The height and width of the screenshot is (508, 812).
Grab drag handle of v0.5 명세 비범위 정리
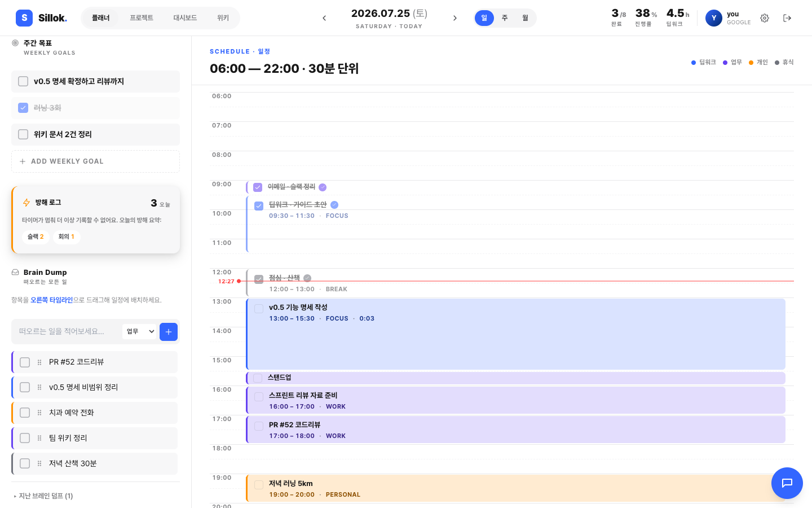pos(39,388)
